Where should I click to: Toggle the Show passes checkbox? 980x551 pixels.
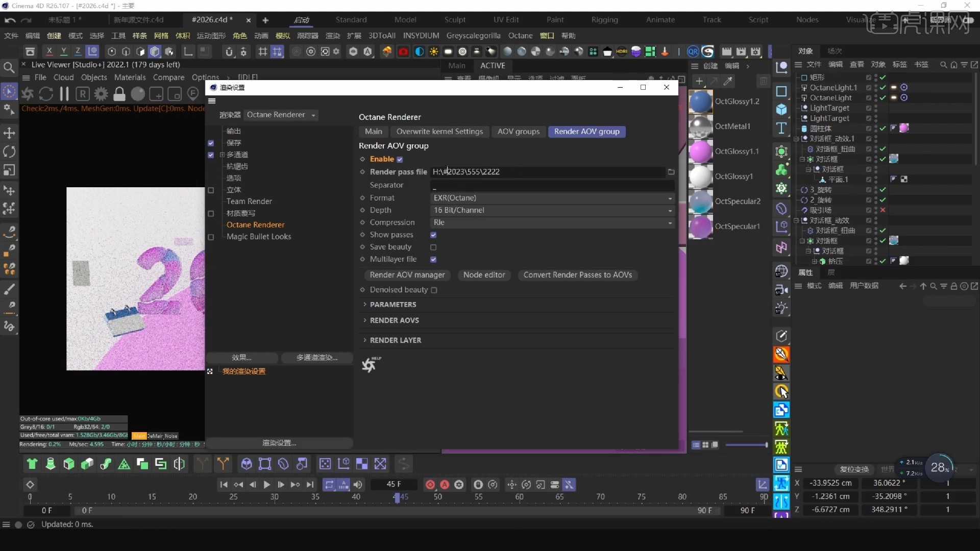click(x=433, y=235)
